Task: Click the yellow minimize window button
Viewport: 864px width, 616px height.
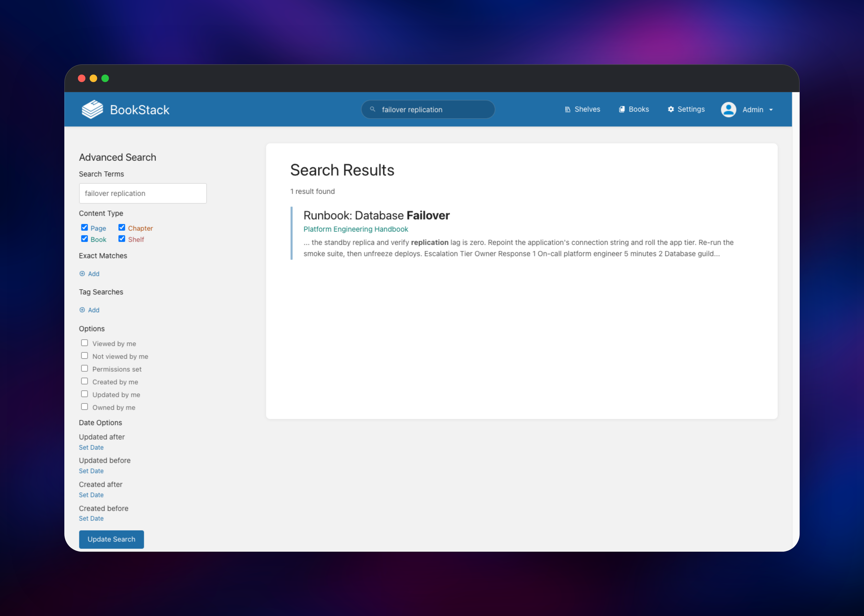Action: pos(93,79)
